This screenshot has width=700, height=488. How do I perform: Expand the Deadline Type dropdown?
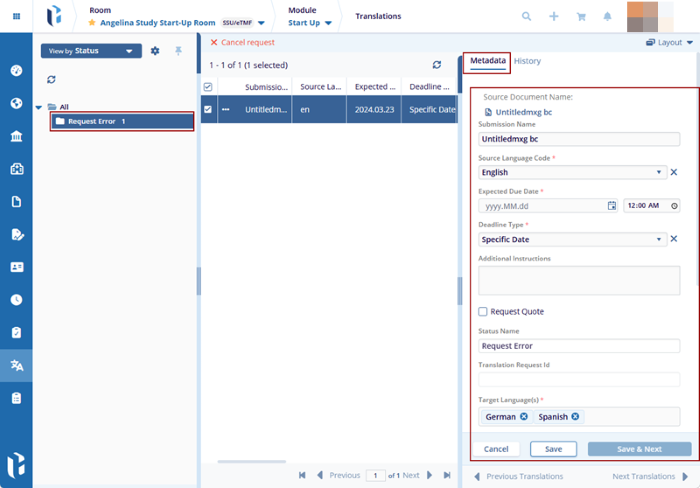(x=659, y=239)
